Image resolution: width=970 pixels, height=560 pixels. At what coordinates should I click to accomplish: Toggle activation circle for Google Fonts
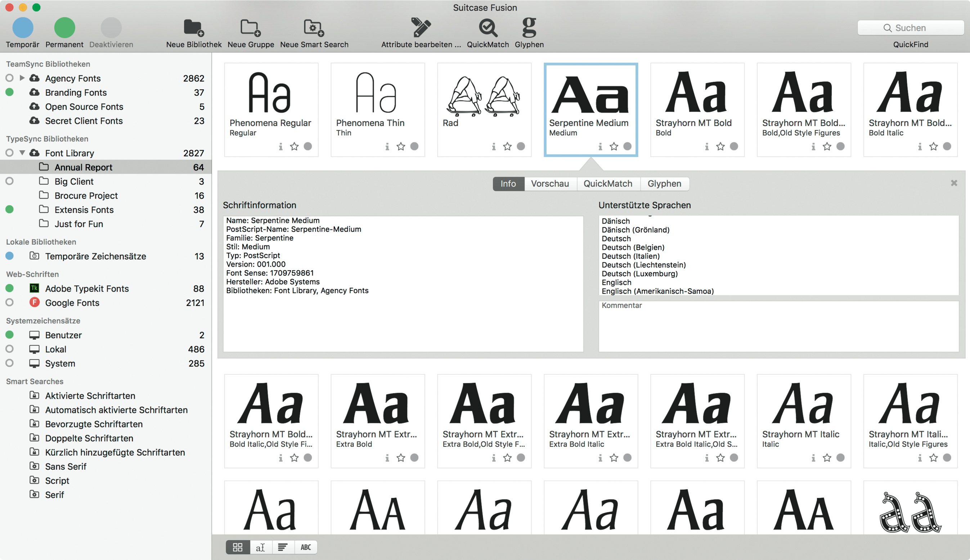point(10,303)
